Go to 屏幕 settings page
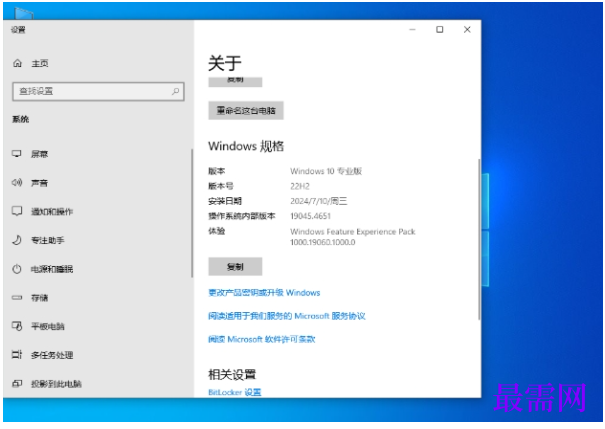The width and height of the screenshot is (605, 429). [39, 154]
